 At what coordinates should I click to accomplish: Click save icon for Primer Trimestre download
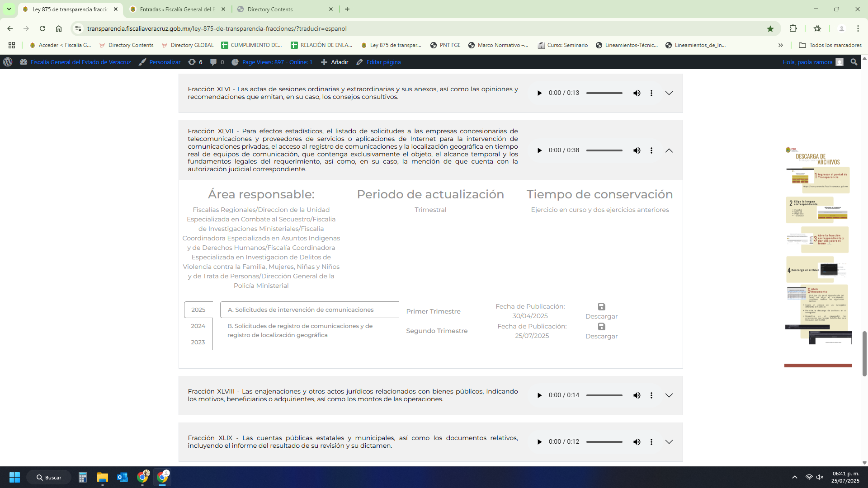[601, 307]
